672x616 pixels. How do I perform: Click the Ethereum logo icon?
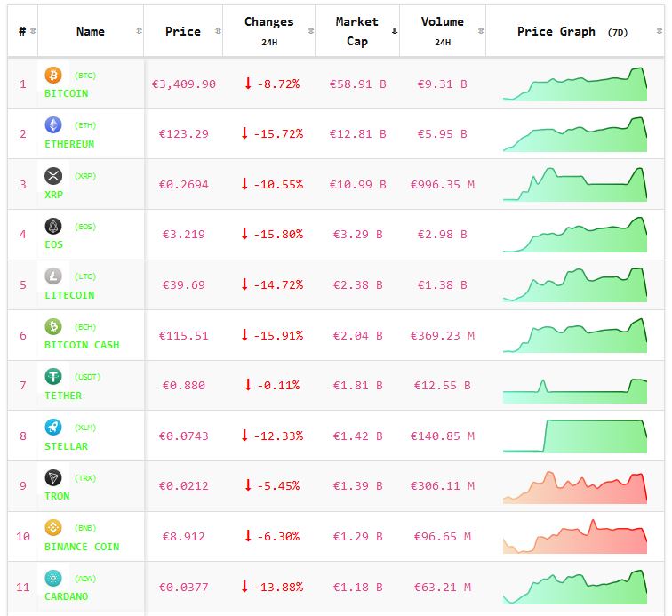(53, 125)
